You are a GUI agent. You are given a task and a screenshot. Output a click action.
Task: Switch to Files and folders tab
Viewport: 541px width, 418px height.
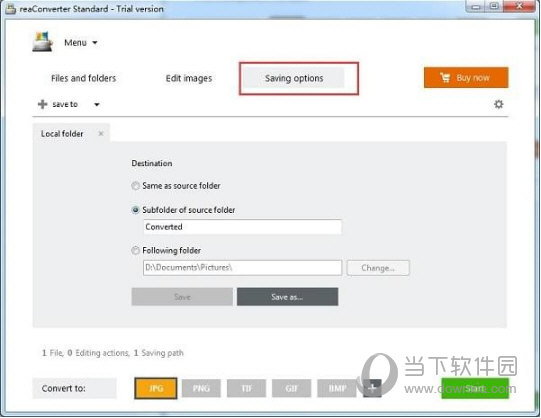point(83,78)
